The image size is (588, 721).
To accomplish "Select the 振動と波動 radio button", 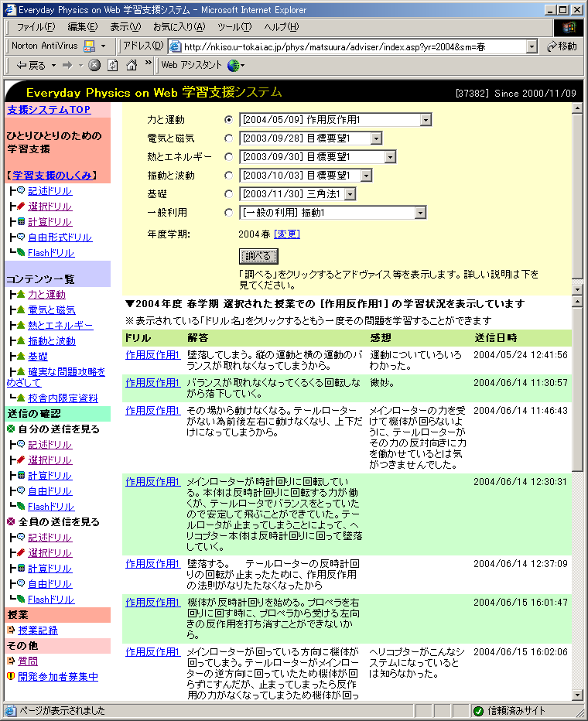I will [x=228, y=175].
